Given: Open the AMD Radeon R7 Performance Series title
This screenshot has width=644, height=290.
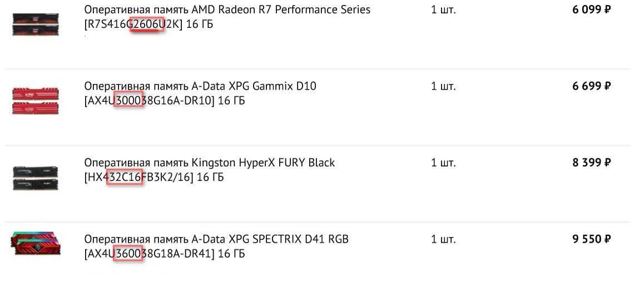Looking at the screenshot, I should pyautogui.click(x=227, y=10).
